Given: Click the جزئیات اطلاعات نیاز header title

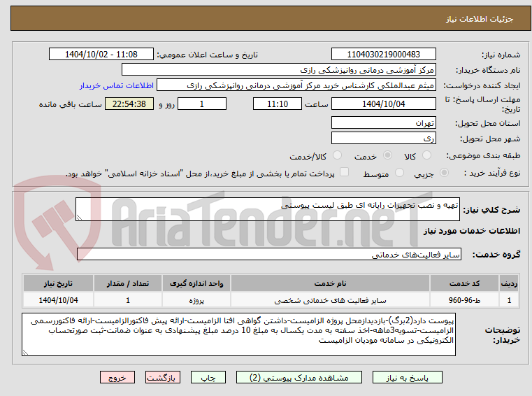Looking at the screenshot, I should [x=480, y=19].
